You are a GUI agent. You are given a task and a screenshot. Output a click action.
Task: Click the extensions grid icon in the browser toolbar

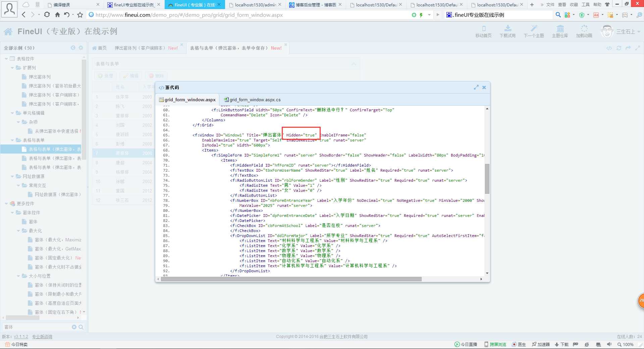(567, 15)
